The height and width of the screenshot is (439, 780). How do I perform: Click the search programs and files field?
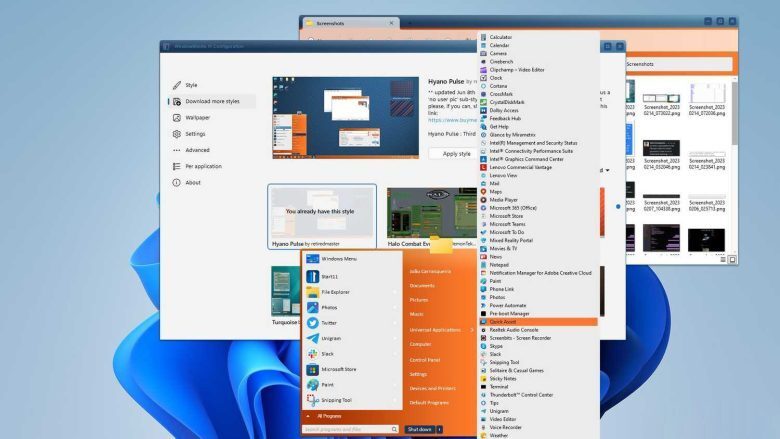pos(350,429)
